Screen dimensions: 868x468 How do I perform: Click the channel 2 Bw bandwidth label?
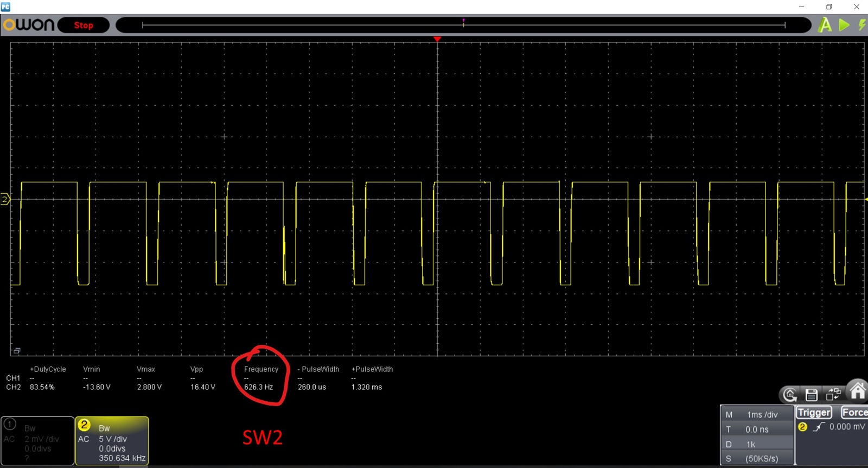click(104, 428)
